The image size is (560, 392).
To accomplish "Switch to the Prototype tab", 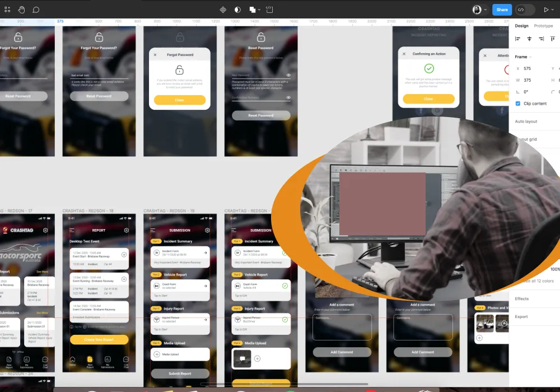I will point(543,26).
